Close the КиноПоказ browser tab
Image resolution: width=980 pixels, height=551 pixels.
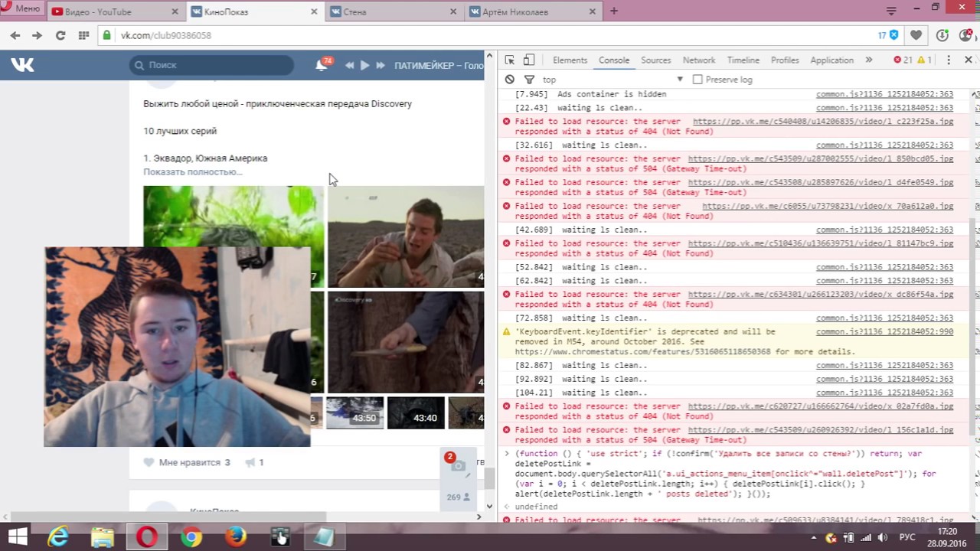(314, 11)
